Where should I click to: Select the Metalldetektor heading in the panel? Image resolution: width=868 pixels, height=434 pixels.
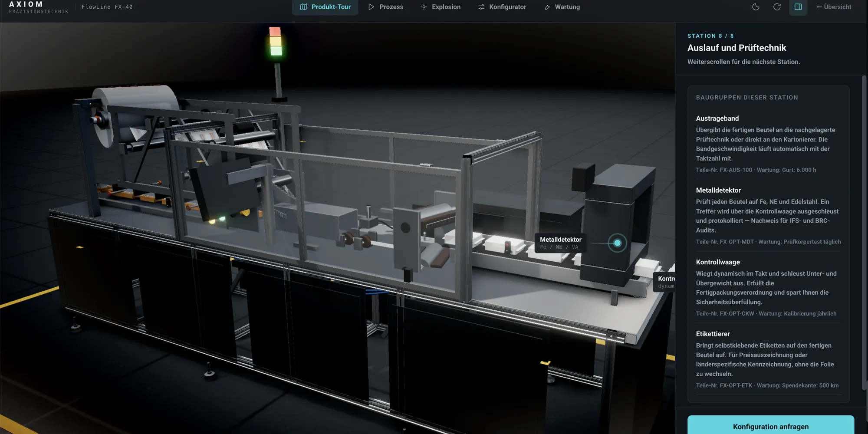[718, 190]
